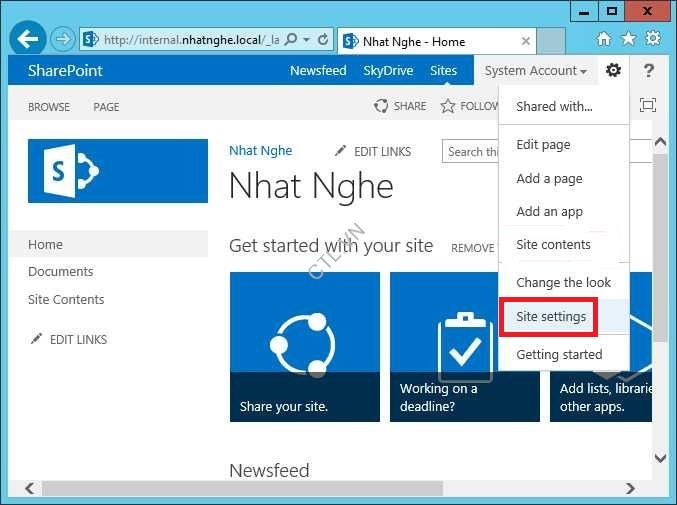Click the Help question mark icon

pyautogui.click(x=648, y=70)
